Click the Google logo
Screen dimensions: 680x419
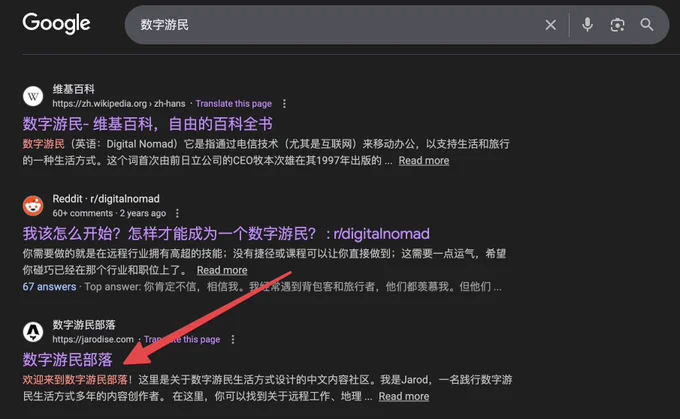click(56, 23)
